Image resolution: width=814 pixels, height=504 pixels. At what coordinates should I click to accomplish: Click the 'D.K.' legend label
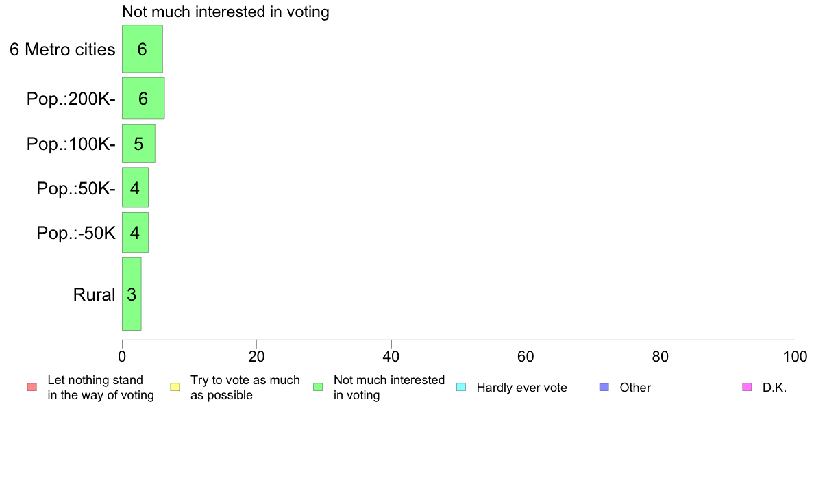tap(774, 388)
